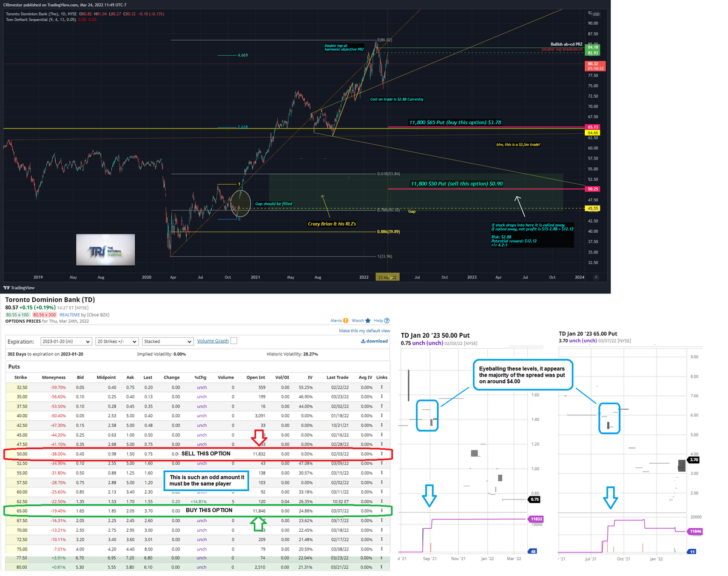
Task: Click the Alerts bell icon
Action: (x=346, y=320)
